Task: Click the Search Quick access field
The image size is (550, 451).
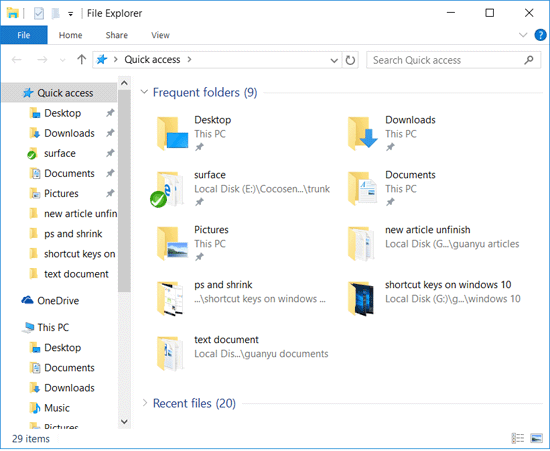Action: 453,60
